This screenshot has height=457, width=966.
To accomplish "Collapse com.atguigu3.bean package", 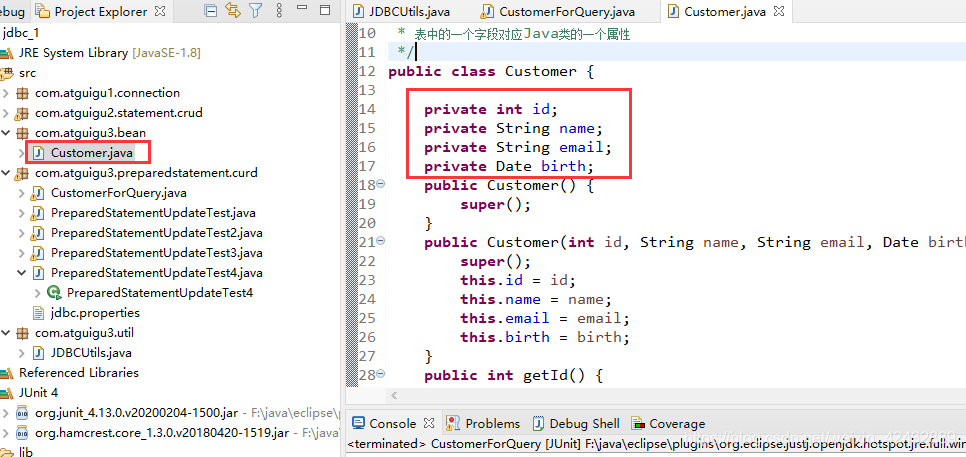I will coord(6,133).
